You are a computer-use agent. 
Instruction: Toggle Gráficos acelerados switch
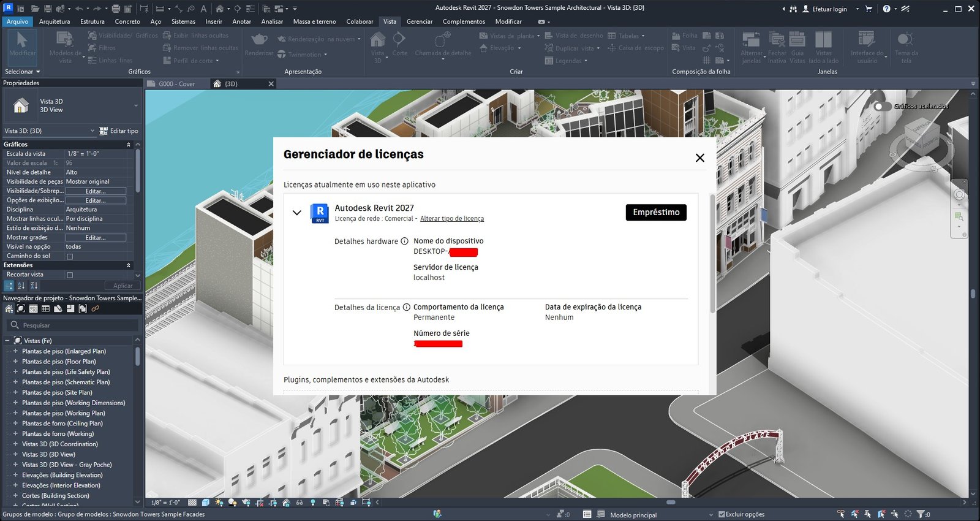click(882, 107)
